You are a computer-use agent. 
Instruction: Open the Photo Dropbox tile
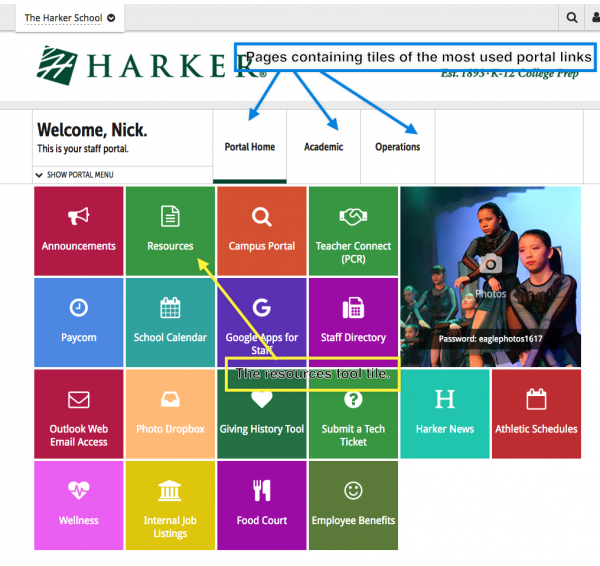[170, 414]
